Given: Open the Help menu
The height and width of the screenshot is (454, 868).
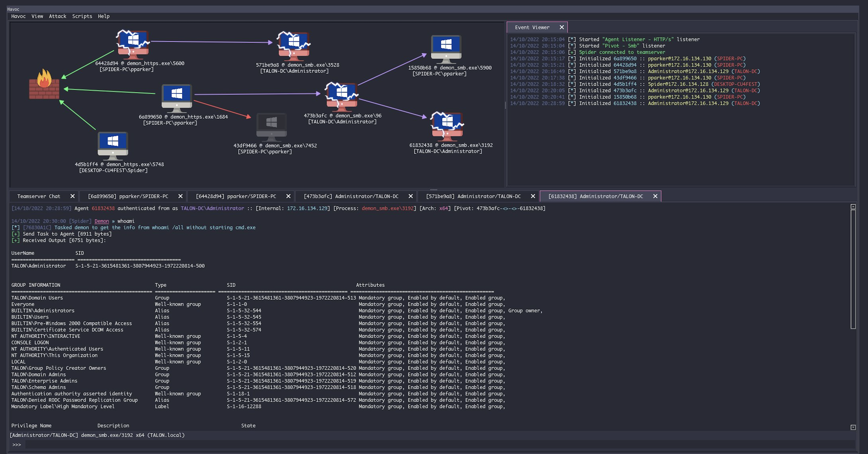Looking at the screenshot, I should [104, 16].
